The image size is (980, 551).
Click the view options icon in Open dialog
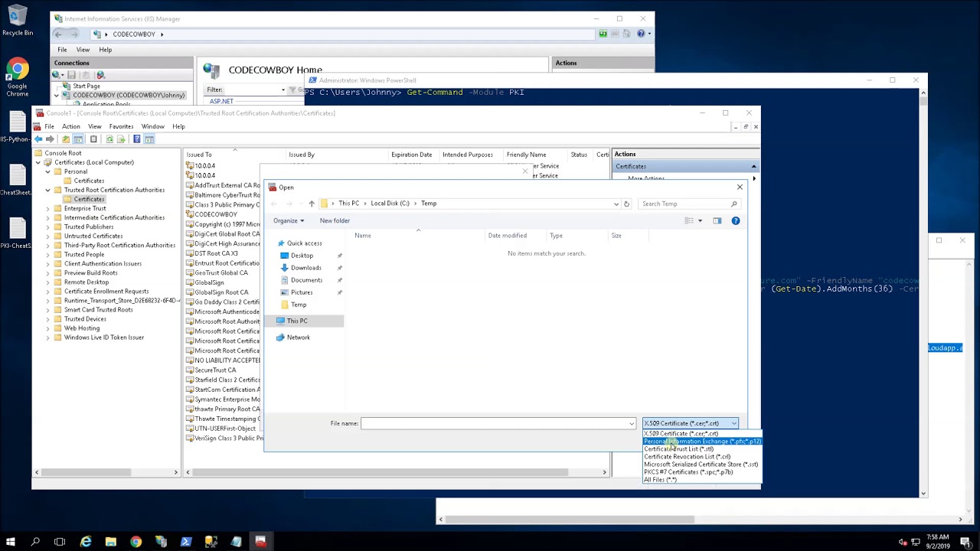[x=689, y=221]
